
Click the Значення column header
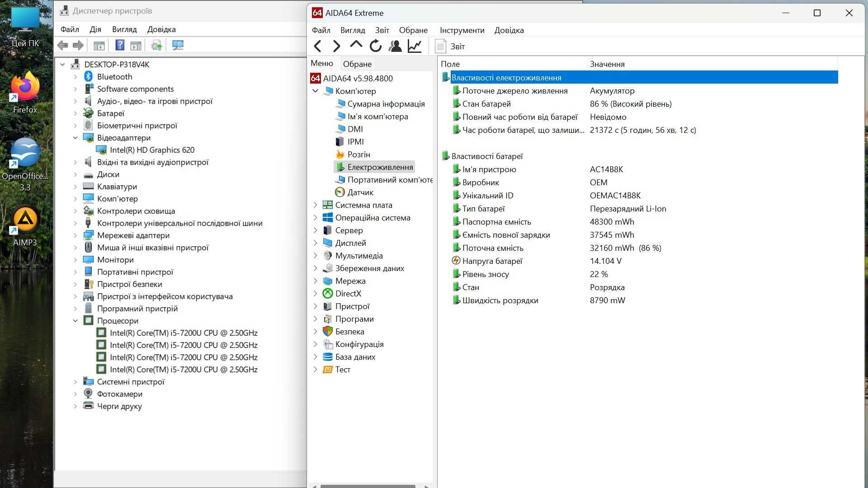(x=712, y=64)
